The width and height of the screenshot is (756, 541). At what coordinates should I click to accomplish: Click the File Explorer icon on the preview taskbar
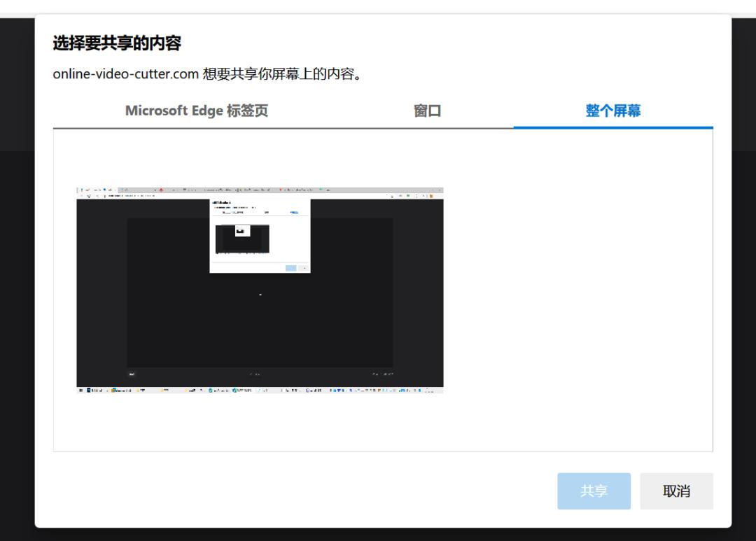(x=113, y=388)
